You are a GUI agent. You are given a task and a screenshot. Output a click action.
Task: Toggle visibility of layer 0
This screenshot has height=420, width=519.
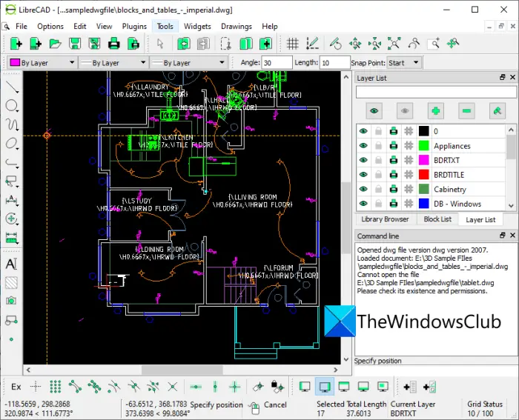(x=363, y=131)
